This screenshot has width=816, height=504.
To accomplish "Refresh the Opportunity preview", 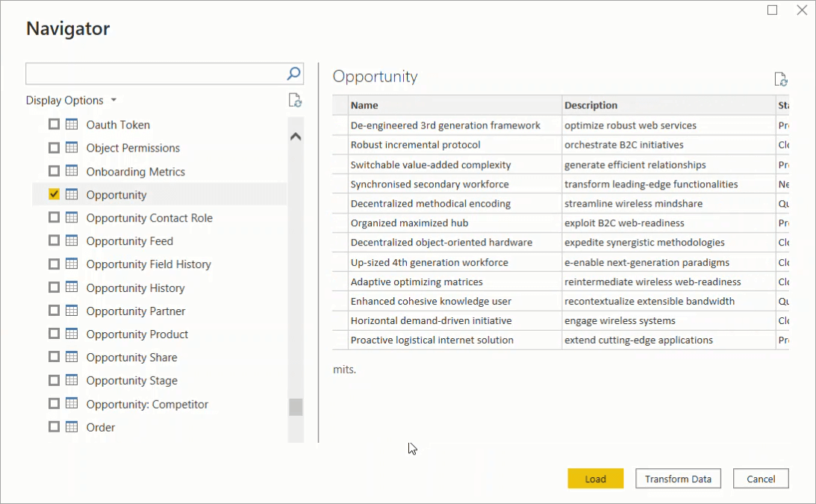I will coord(781,79).
